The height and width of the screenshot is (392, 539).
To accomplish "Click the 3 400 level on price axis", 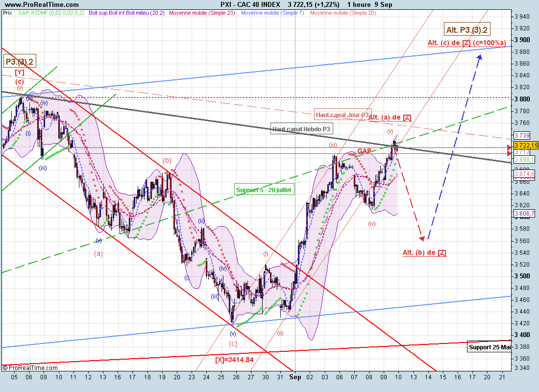I will pos(522,335).
